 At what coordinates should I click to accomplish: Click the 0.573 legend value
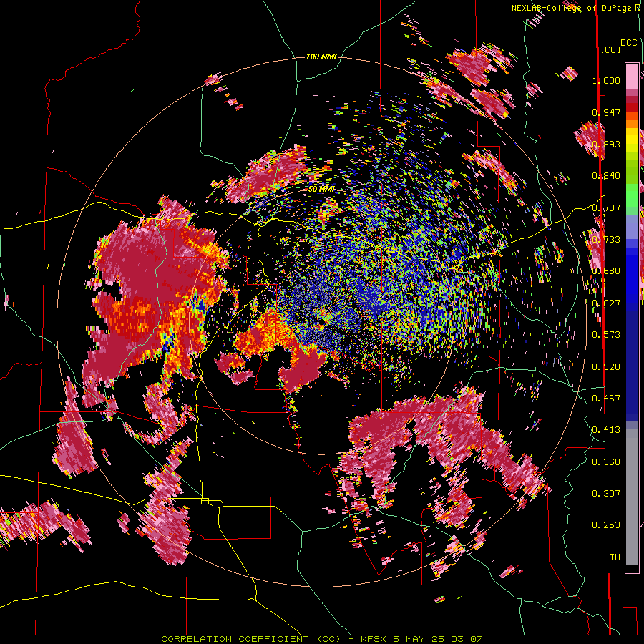point(606,335)
